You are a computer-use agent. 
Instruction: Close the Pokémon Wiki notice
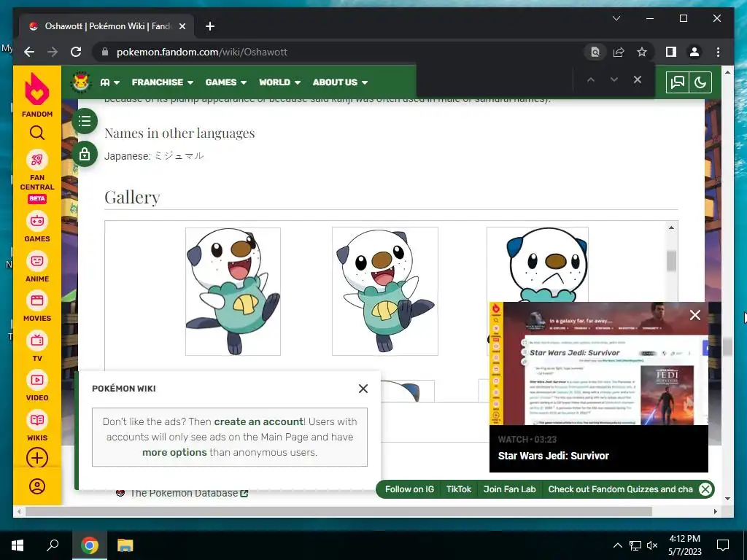(363, 389)
